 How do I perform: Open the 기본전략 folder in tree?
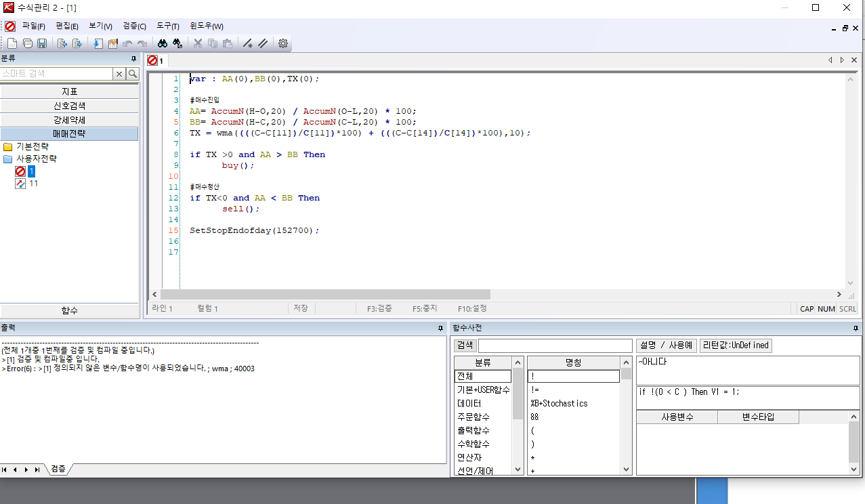[x=32, y=146]
